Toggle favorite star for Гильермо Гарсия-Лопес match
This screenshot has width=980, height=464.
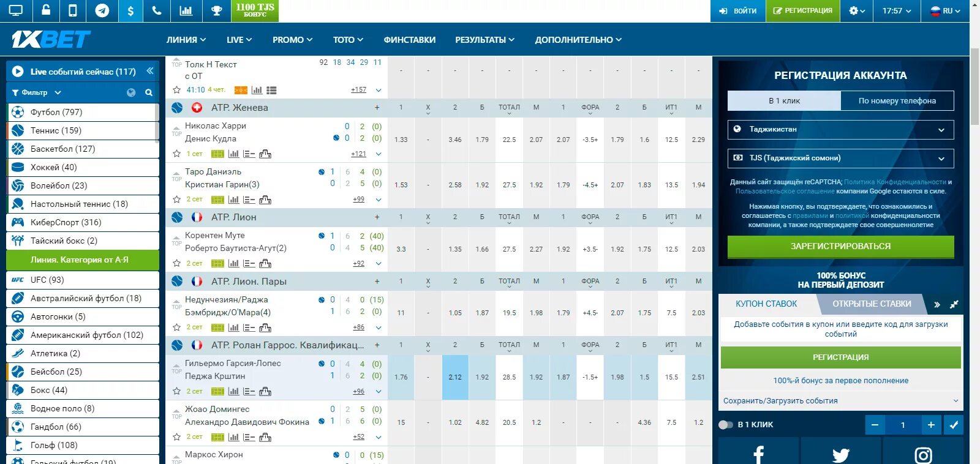[176, 391]
